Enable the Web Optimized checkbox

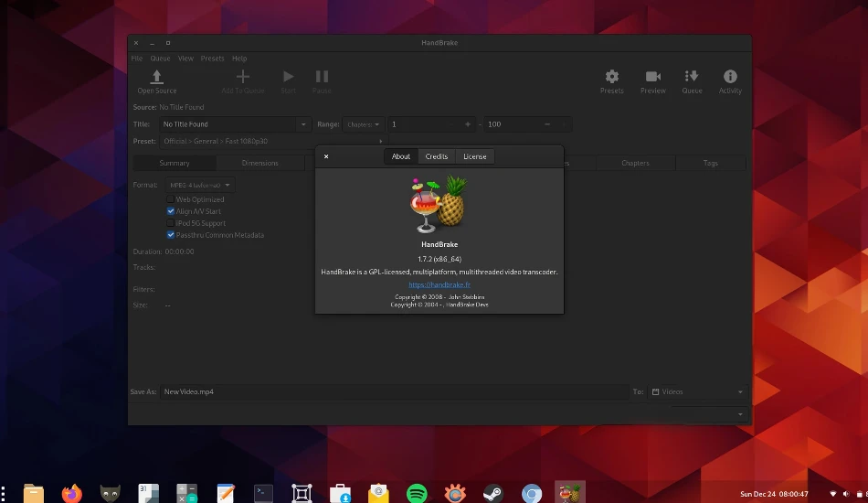[x=171, y=199]
